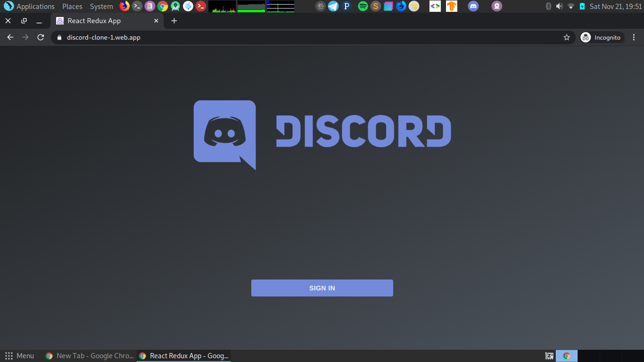
Task: Open the Applications menu
Action: [35, 7]
